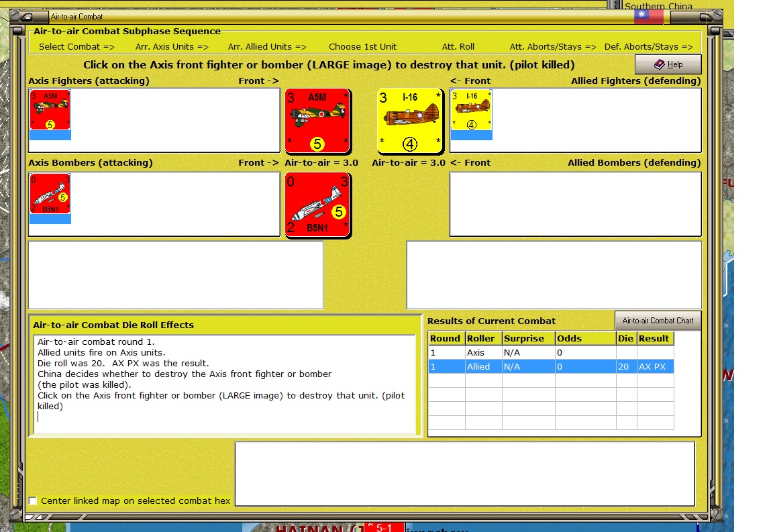
Task: Click the window control at title bar left
Action: [x=28, y=17]
